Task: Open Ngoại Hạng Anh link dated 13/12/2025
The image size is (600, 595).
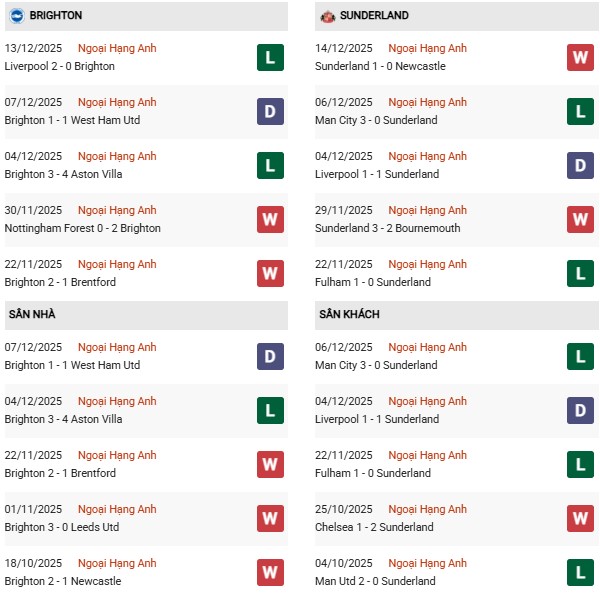Action: [x=118, y=48]
